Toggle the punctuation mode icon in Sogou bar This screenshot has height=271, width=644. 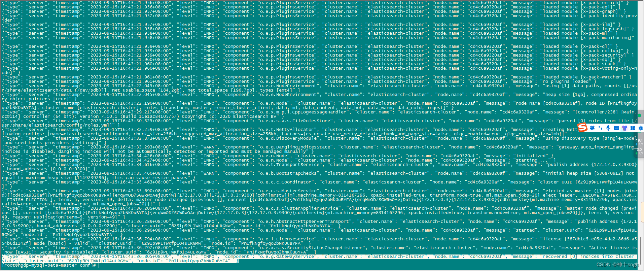tap(600, 128)
